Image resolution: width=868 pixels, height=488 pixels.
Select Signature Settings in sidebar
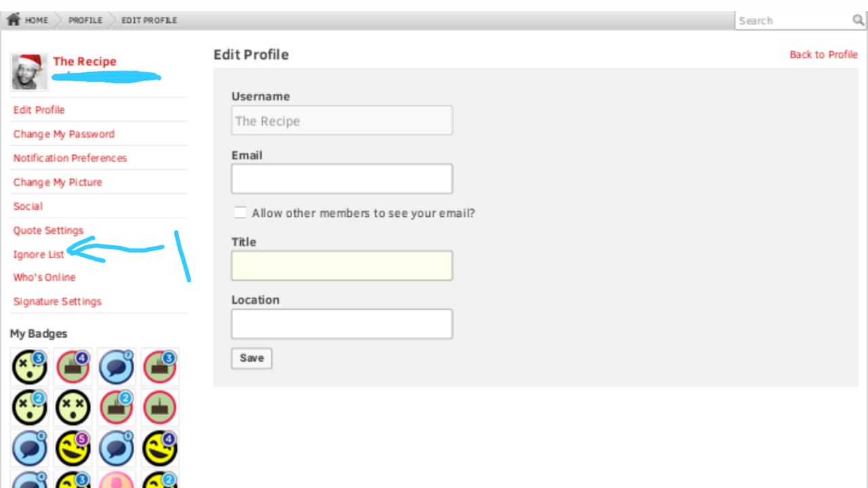pos(57,302)
